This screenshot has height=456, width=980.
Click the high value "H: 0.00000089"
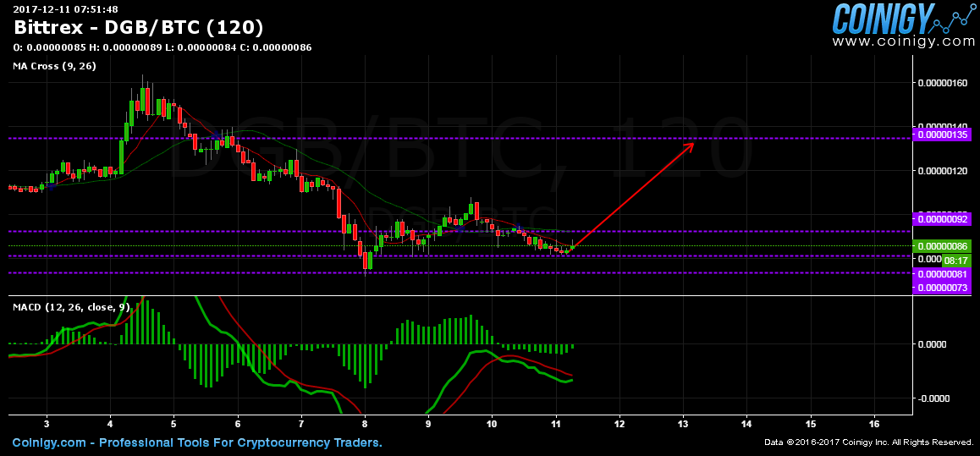[125, 47]
